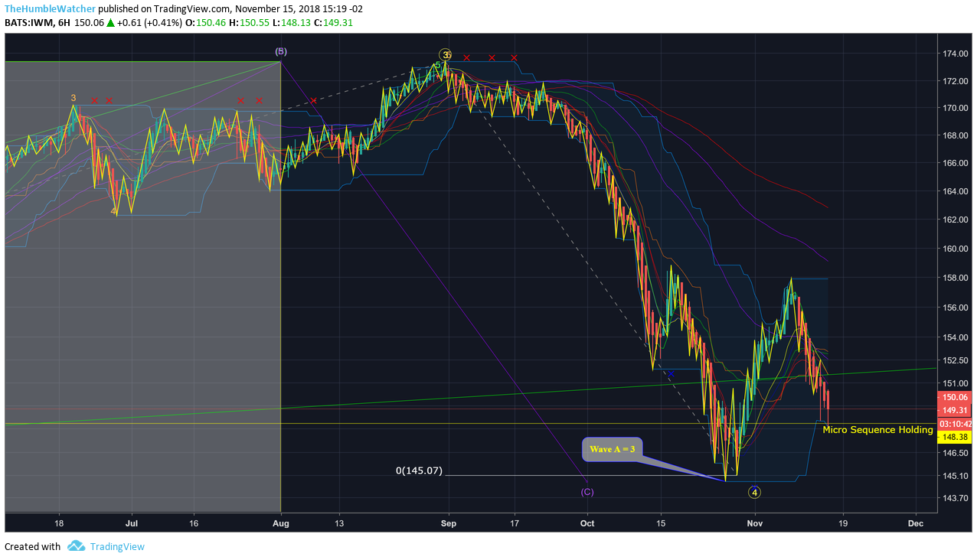977x560 pixels.
Task: Click the TradingView logo icon at bottom
Action: point(76,546)
